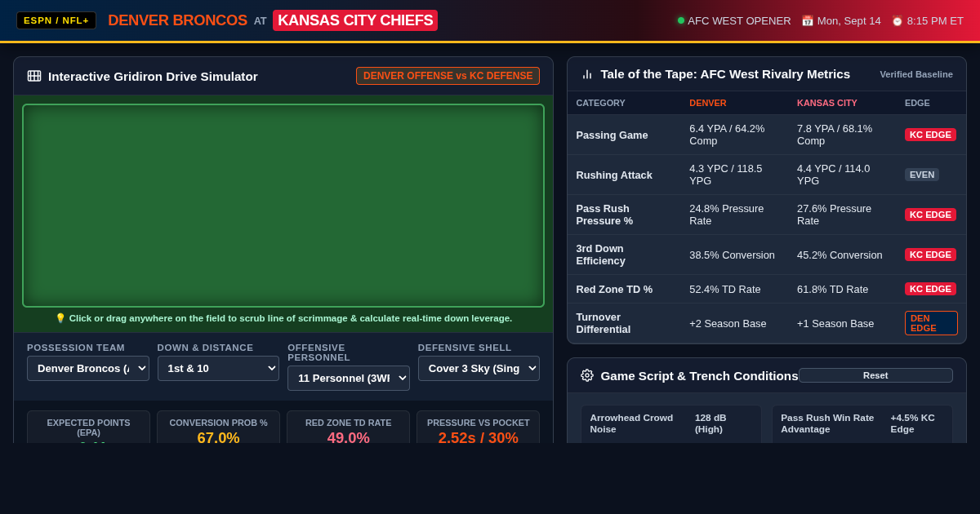Click the gear icon beside Game Script heading

coord(587,375)
